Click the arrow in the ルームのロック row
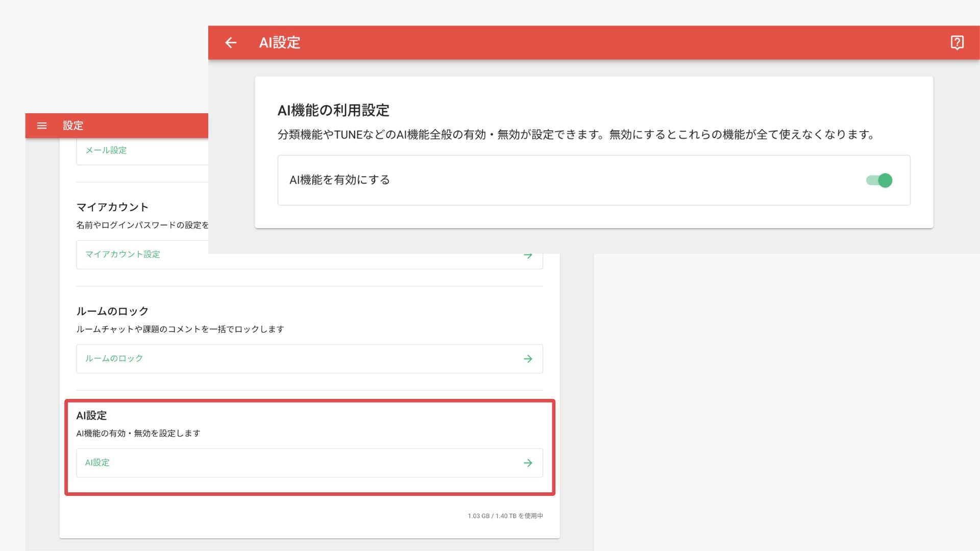980x551 pixels. click(528, 359)
